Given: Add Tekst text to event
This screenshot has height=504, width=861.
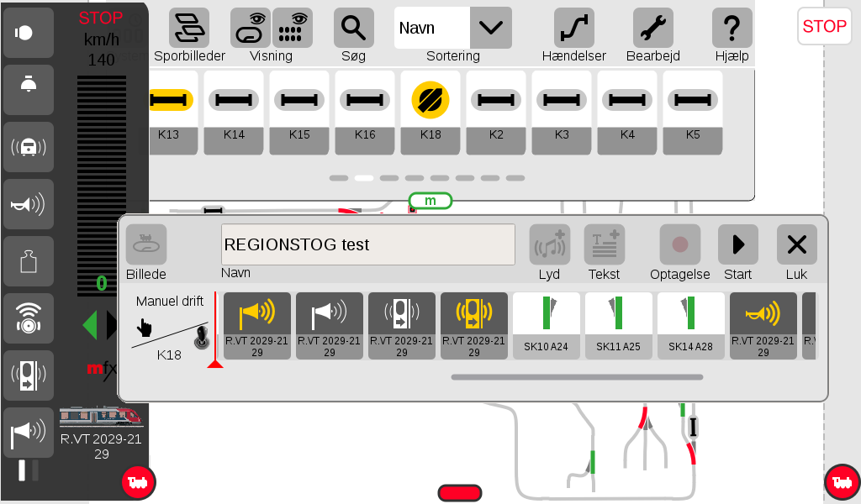Looking at the screenshot, I should click(x=604, y=244).
